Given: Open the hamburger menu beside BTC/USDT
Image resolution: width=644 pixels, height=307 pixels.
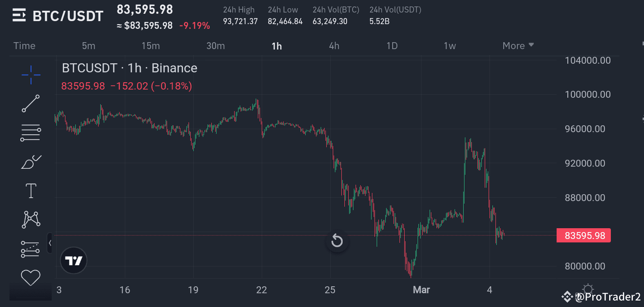Looking at the screenshot, I should click(19, 16).
